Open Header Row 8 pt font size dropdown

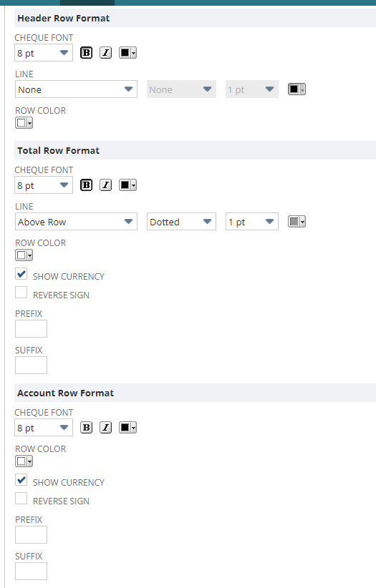click(x=44, y=53)
